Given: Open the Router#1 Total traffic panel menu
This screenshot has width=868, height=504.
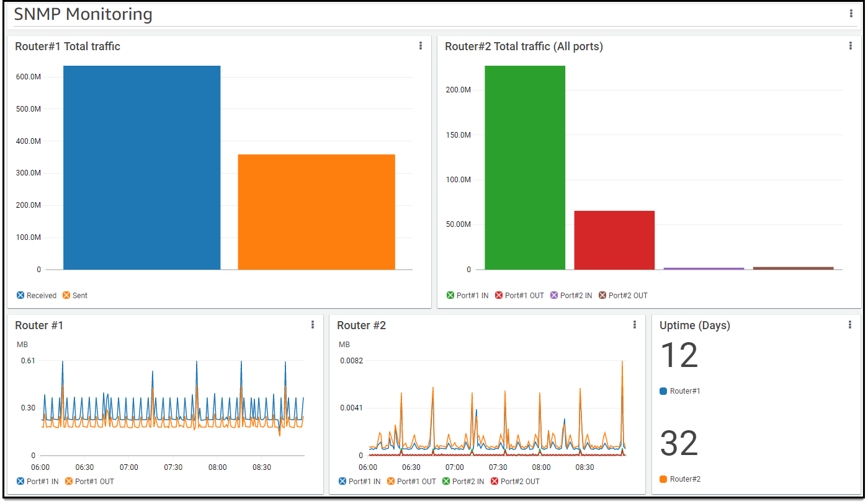Looking at the screenshot, I should (x=420, y=45).
